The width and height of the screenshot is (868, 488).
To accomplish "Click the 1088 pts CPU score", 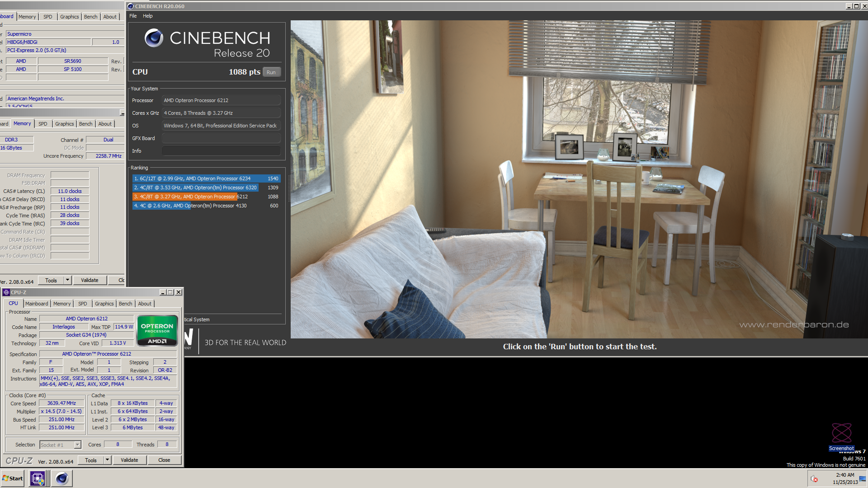I will [245, 72].
